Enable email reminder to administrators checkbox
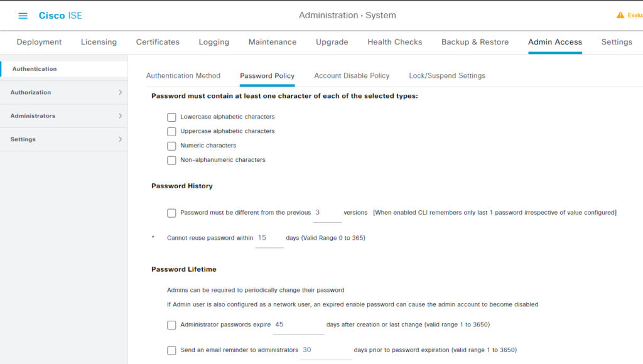This screenshot has width=643, height=364. point(171,350)
